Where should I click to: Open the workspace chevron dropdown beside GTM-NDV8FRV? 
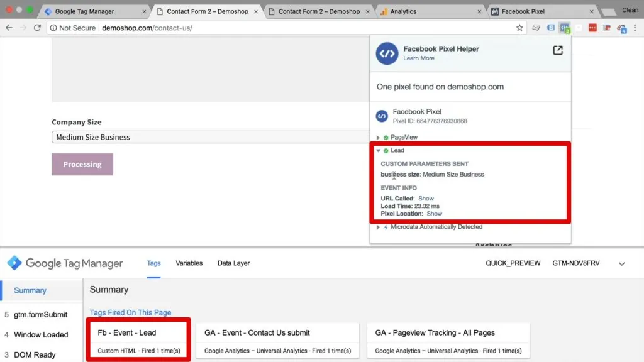[622, 265]
